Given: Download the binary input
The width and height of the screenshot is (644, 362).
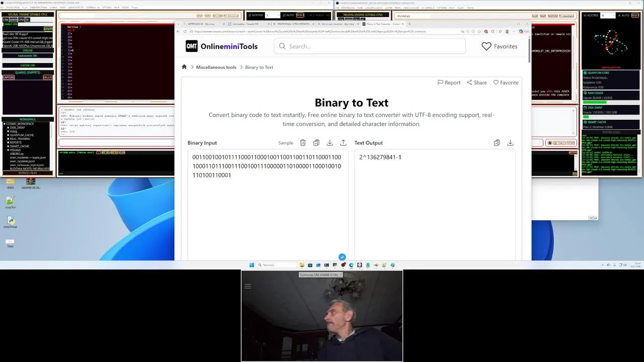Looking at the screenshot, I should (x=330, y=143).
